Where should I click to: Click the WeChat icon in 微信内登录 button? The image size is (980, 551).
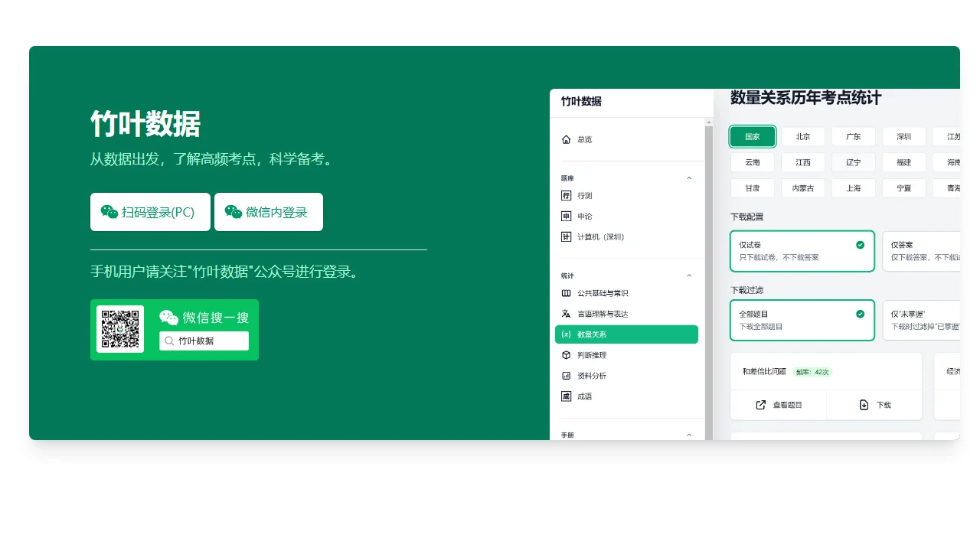[x=234, y=212]
